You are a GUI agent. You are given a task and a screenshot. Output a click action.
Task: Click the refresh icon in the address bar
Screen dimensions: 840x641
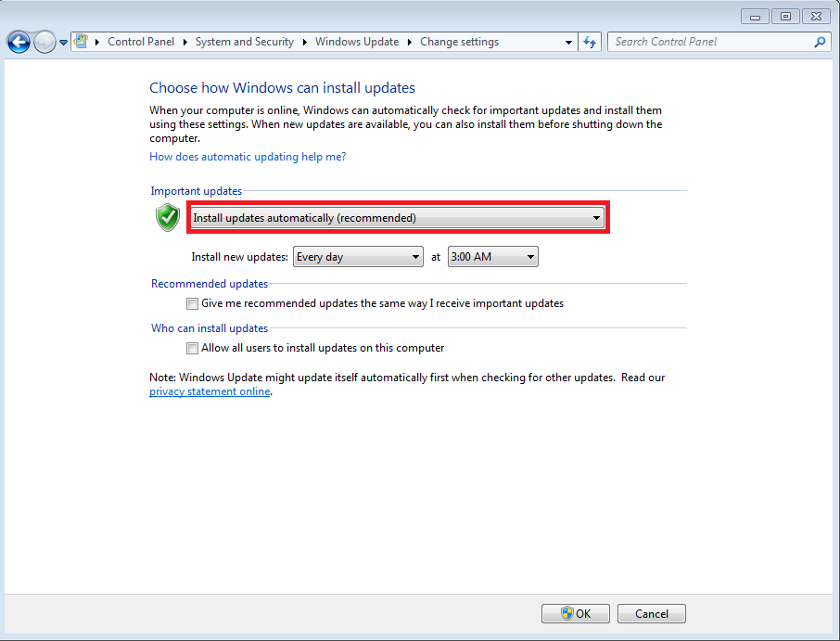(x=591, y=42)
